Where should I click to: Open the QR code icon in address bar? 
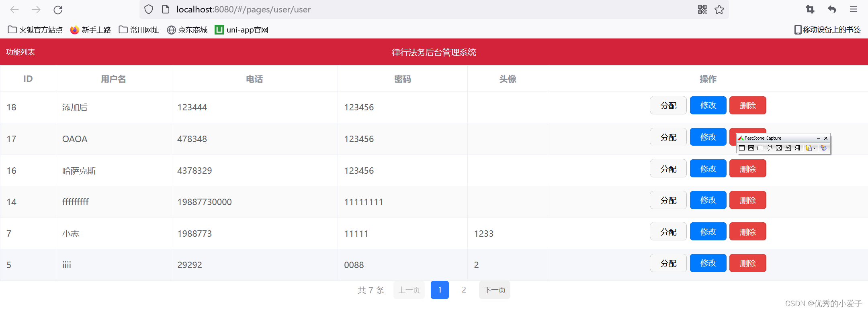coord(702,9)
